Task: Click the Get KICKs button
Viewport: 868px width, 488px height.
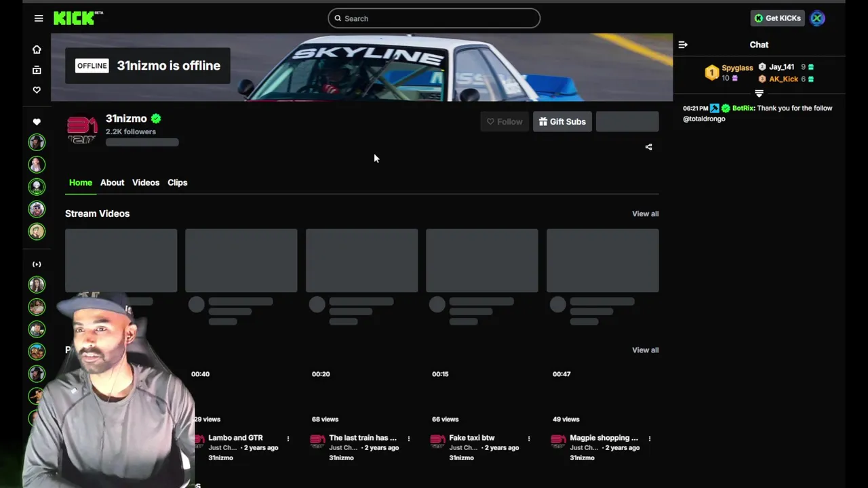Action: (777, 18)
